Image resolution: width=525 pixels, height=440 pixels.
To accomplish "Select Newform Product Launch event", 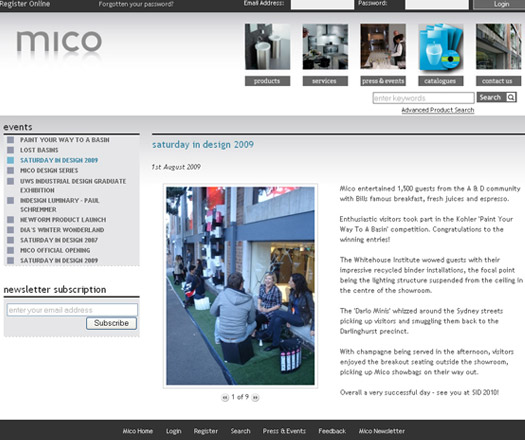I will point(63,220).
